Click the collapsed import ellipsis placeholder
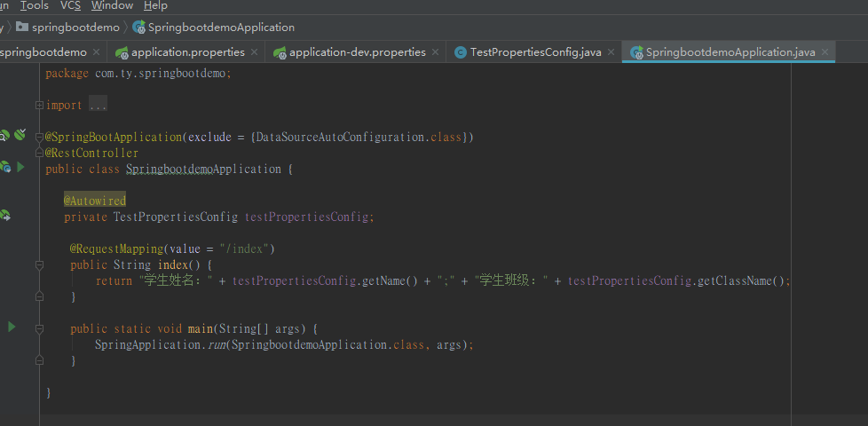The height and width of the screenshot is (426, 868). click(98, 105)
